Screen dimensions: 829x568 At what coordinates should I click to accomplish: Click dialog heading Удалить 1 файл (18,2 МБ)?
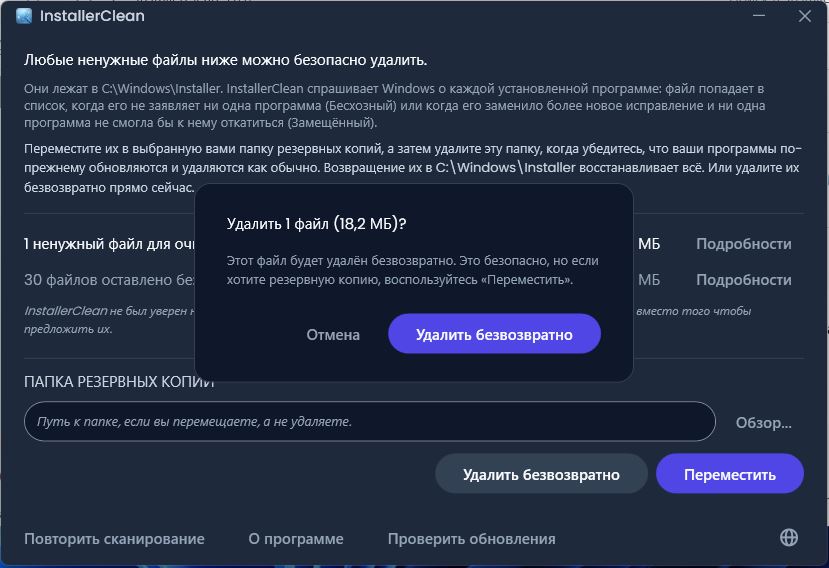pos(316,224)
